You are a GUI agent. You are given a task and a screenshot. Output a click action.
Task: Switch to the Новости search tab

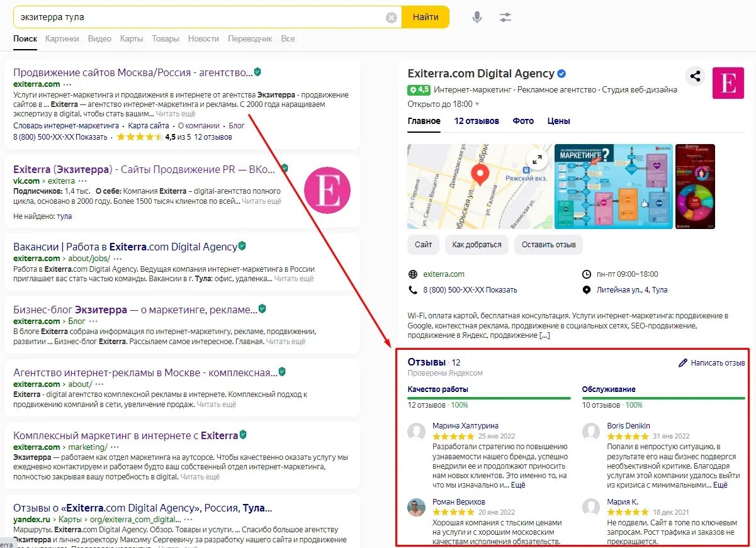point(203,38)
